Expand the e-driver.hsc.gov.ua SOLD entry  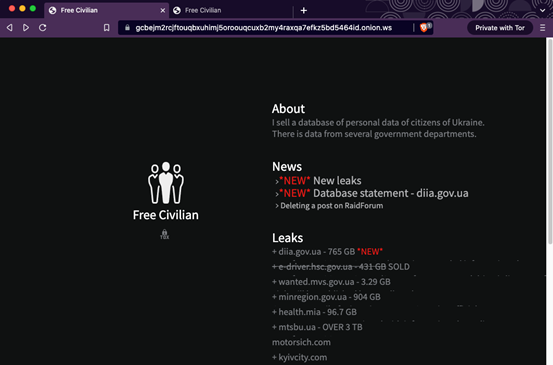341,267
